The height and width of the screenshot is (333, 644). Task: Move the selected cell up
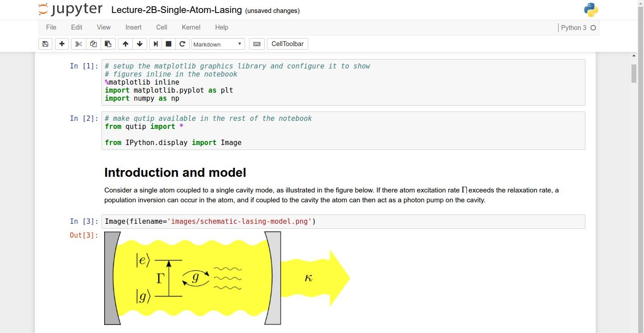pos(125,44)
